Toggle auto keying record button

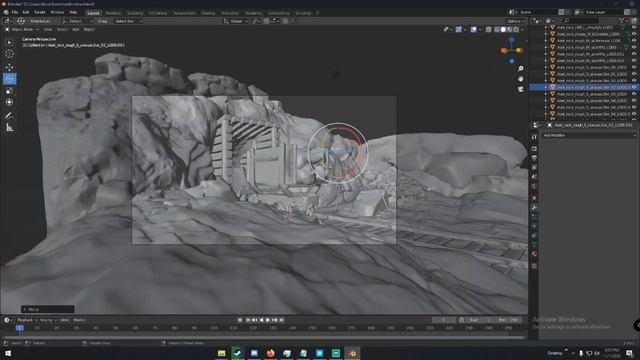[x=240, y=320]
